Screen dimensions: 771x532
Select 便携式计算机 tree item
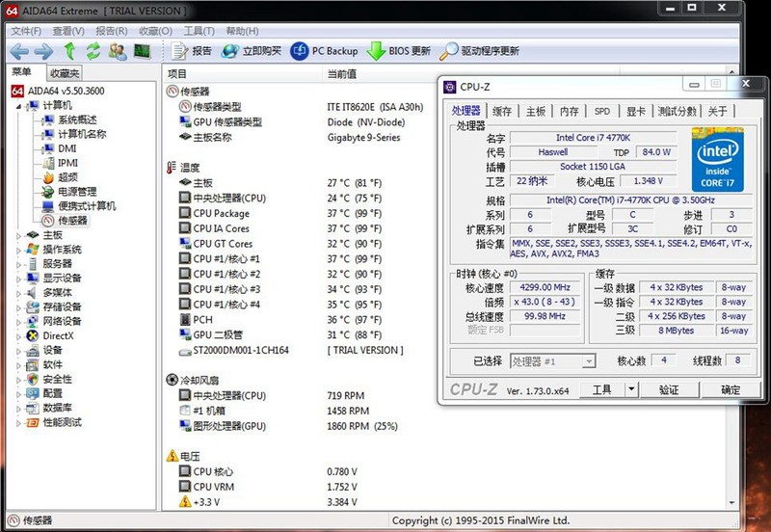pos(79,206)
